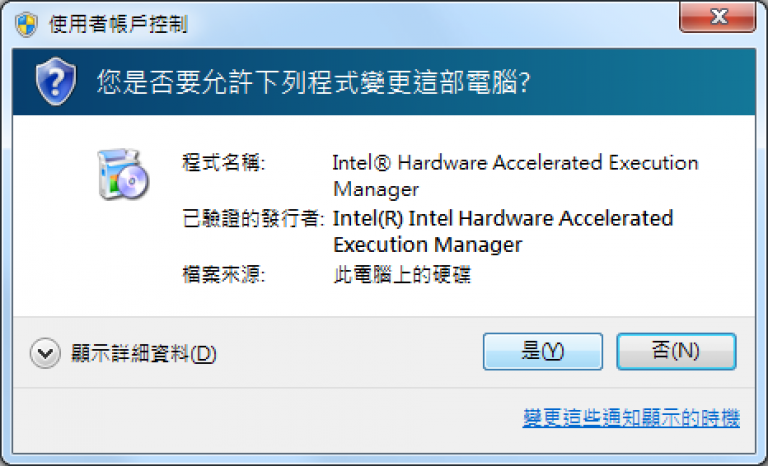Click the 顯示詳細資料(D) label
The image size is (768, 466).
pyautogui.click(x=144, y=353)
